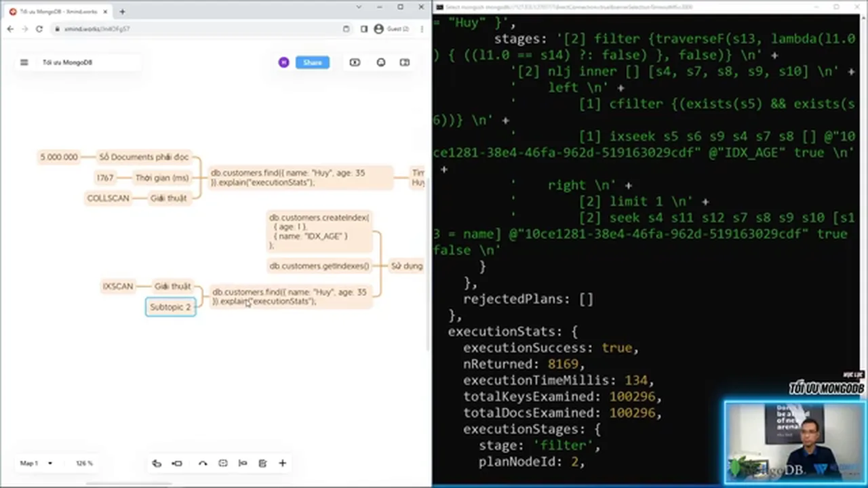Open the Xmind hamburger menu
868x488 pixels.
[24, 62]
